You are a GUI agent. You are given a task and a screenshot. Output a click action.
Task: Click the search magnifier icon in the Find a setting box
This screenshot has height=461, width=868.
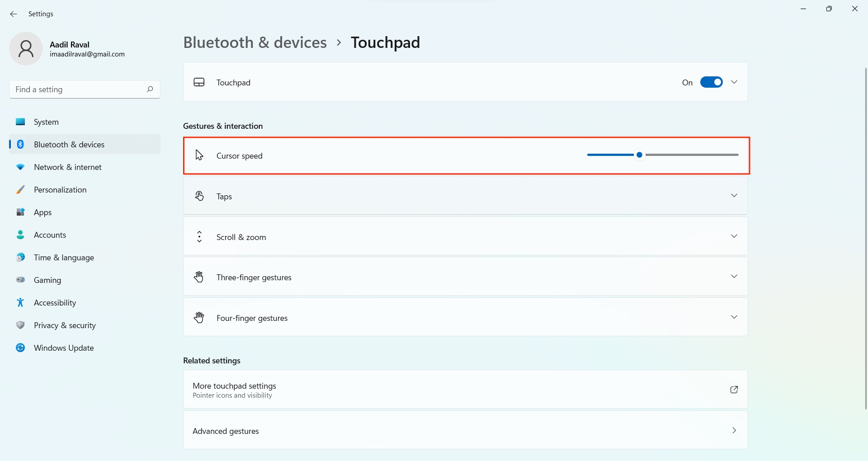150,89
